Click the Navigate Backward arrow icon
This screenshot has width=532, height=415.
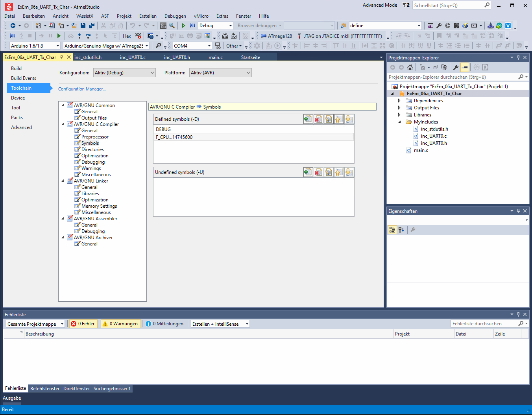[13, 26]
